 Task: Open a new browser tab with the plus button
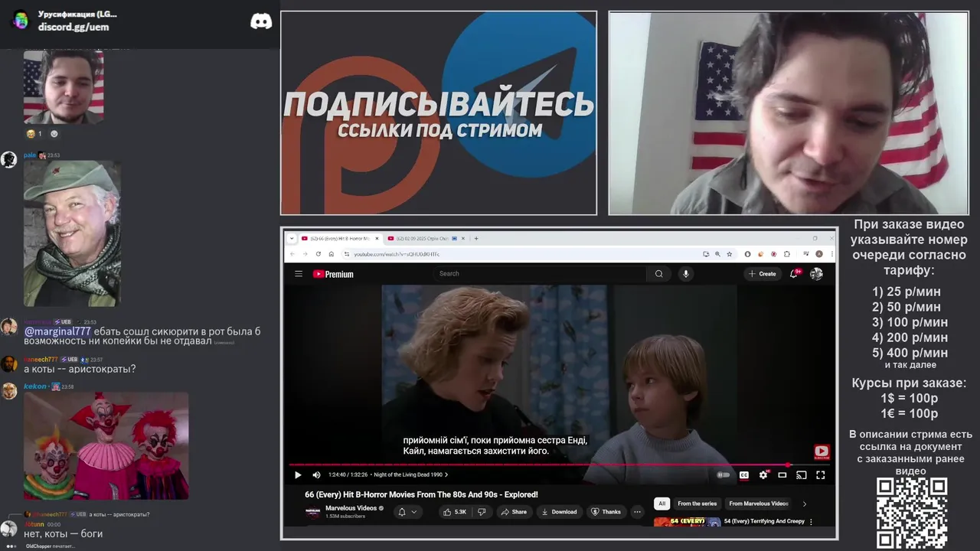coord(476,238)
